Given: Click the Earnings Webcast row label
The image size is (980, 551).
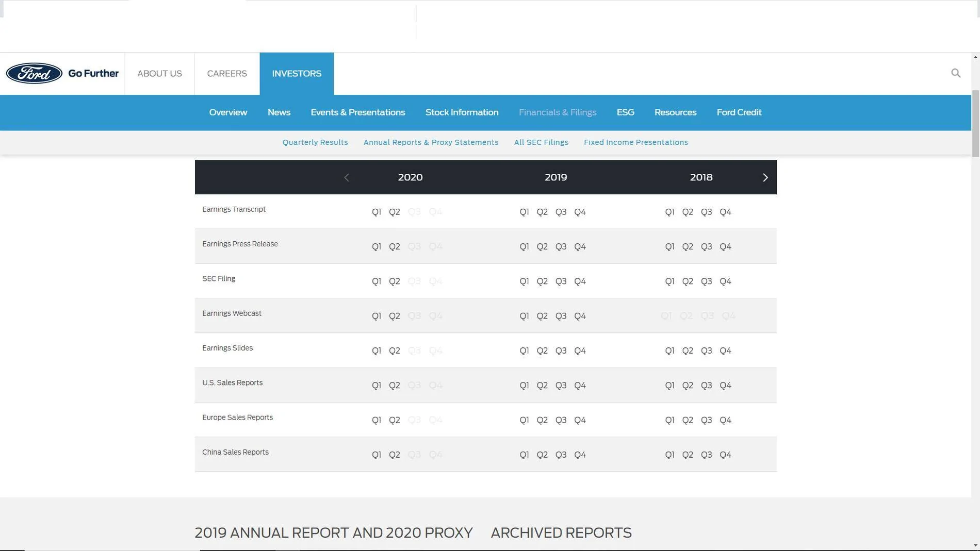Looking at the screenshot, I should (232, 313).
